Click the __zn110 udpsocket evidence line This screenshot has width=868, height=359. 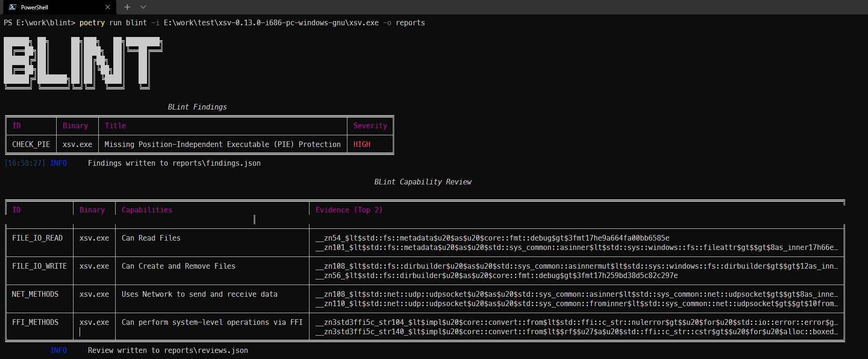pyautogui.click(x=577, y=304)
